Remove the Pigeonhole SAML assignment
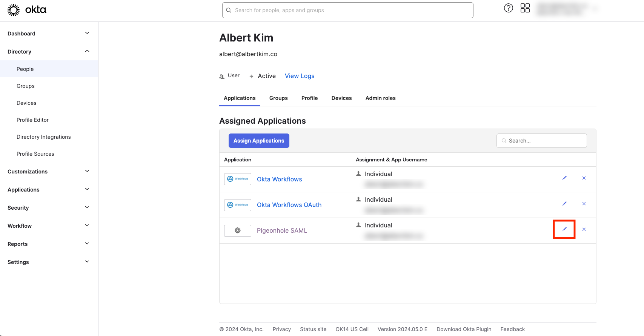The width and height of the screenshot is (644, 336). pos(584,229)
